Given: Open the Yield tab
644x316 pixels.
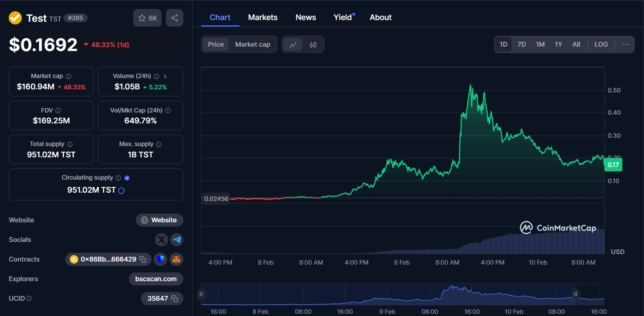Looking at the screenshot, I should [x=343, y=17].
